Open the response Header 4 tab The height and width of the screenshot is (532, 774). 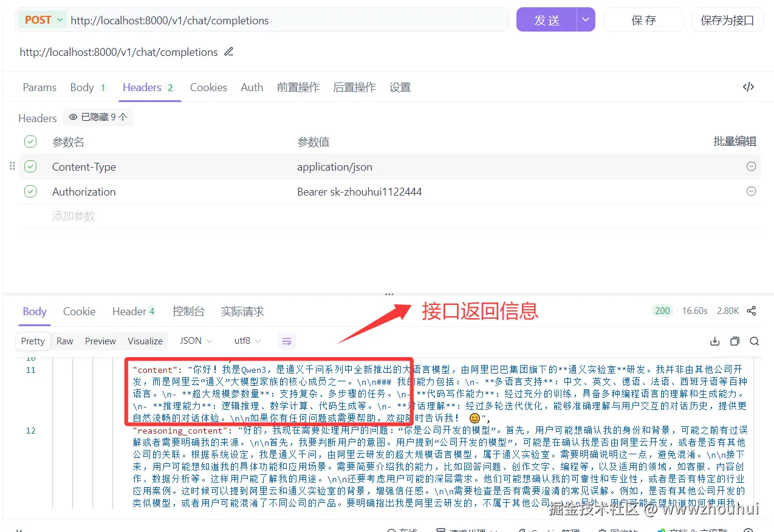[x=134, y=312]
